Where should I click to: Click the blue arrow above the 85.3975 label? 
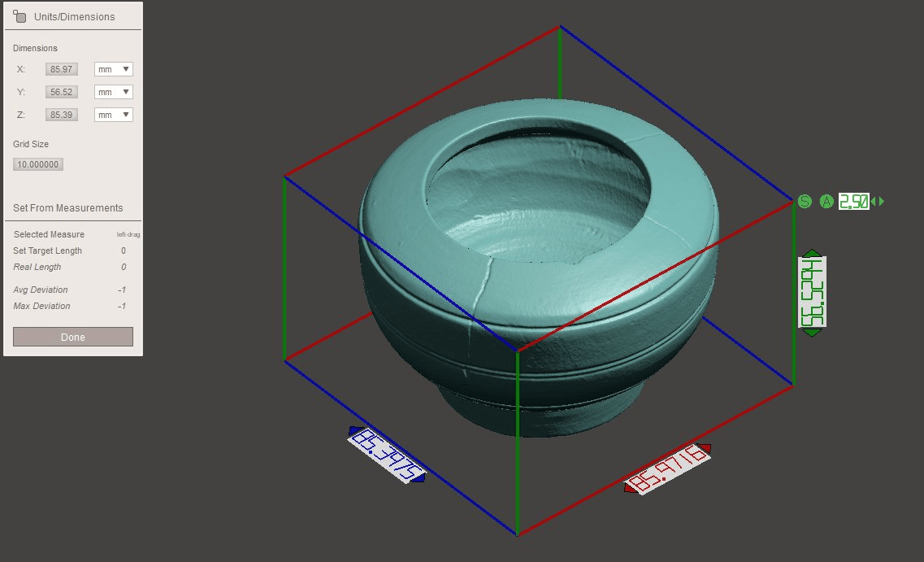[x=355, y=430]
